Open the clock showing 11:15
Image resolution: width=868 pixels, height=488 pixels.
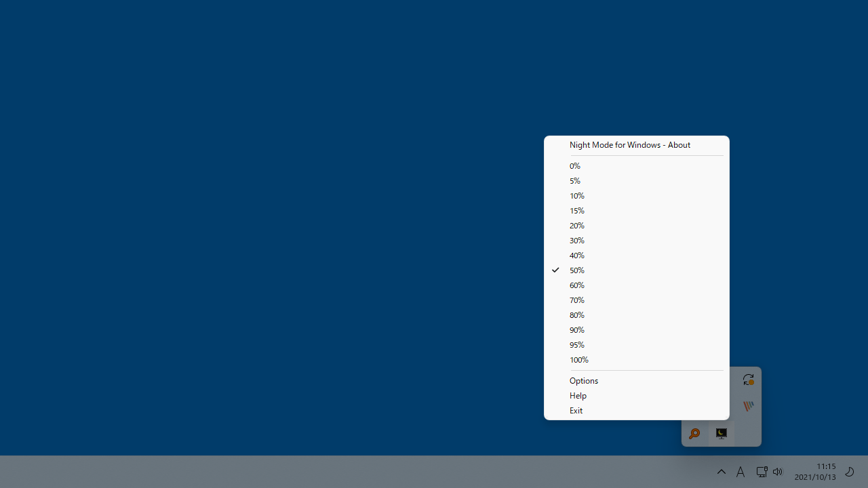pos(815,472)
